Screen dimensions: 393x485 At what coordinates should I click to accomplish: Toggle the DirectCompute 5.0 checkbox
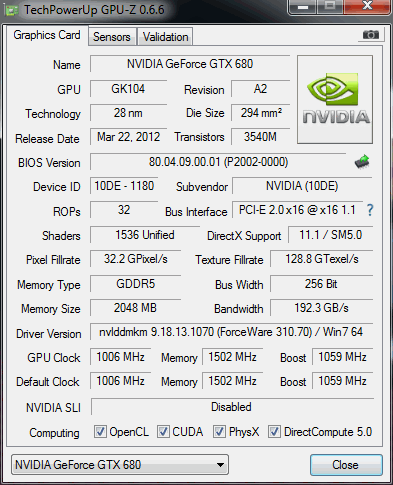(x=274, y=431)
